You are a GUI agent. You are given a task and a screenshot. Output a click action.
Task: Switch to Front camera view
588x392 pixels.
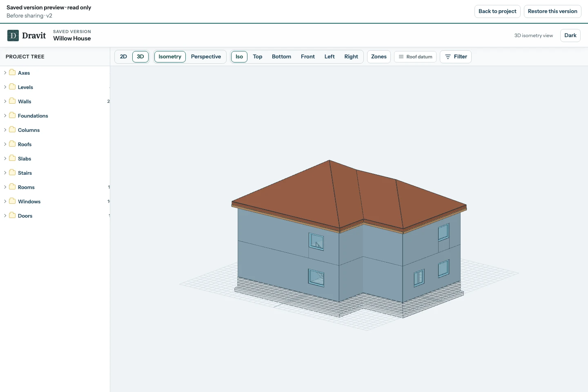coord(308,57)
